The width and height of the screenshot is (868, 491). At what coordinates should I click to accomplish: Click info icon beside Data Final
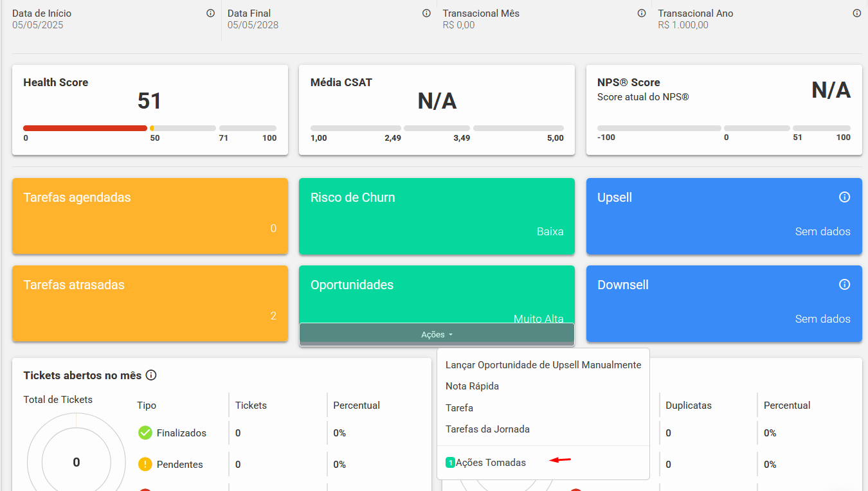pyautogui.click(x=426, y=13)
